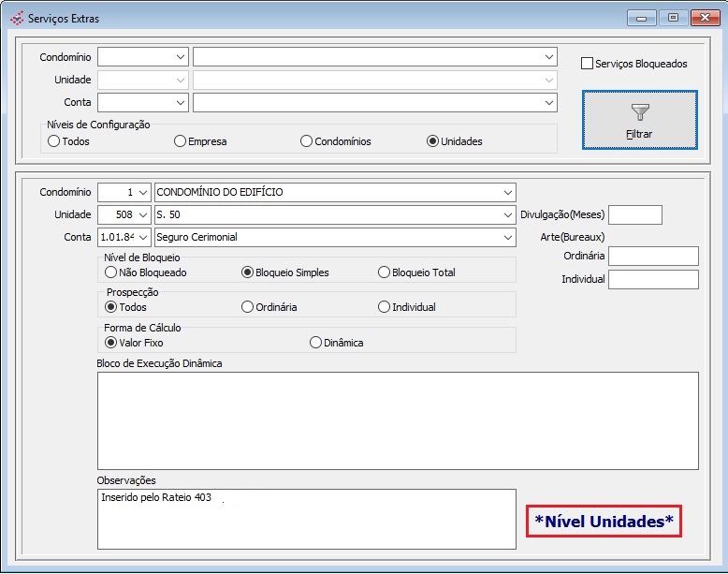This screenshot has height=574, width=728.
Task: Set Prospecção to Individual
Action: point(384,307)
